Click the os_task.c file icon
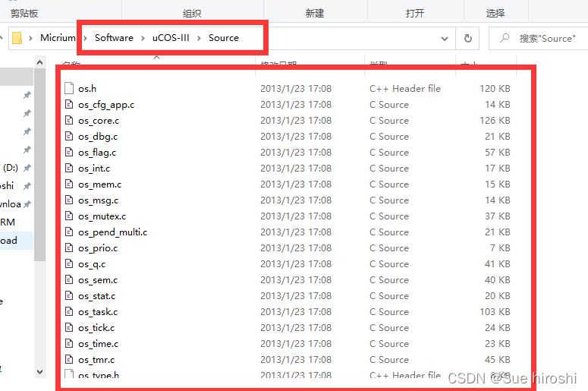 [x=69, y=311]
